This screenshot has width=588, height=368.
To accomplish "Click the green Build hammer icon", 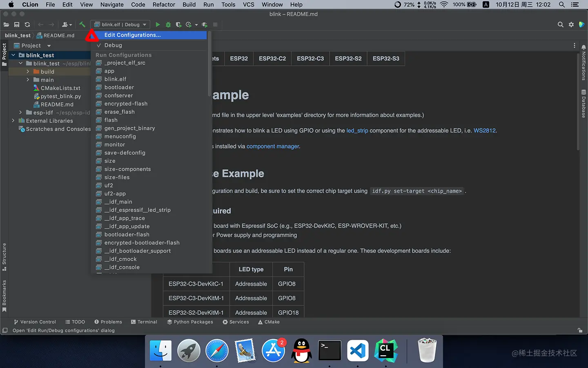I will tap(82, 25).
